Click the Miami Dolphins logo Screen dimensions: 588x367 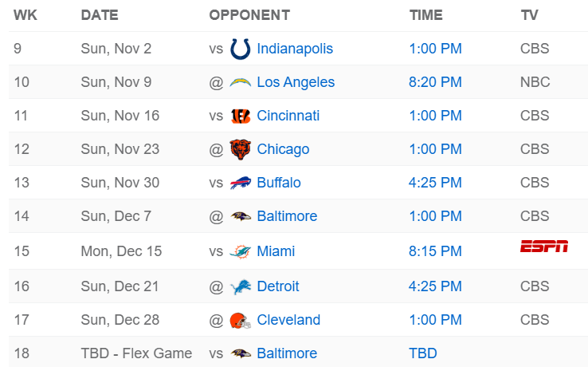pyautogui.click(x=240, y=251)
